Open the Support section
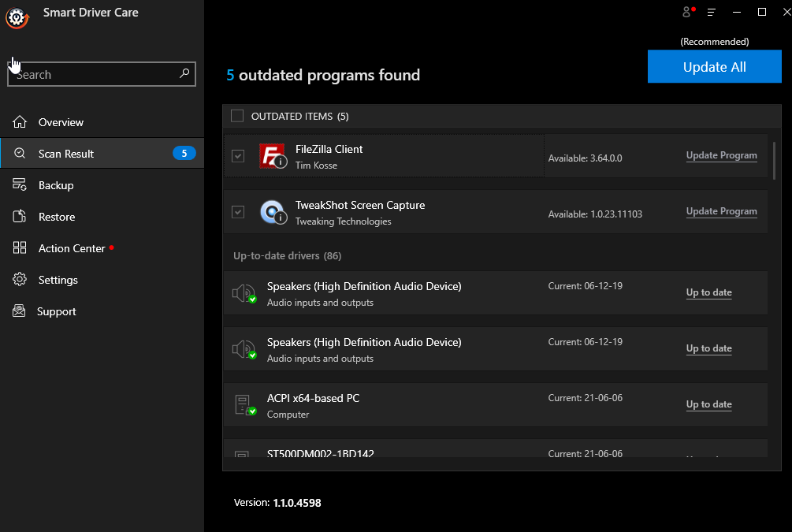792x532 pixels. pyautogui.click(x=102, y=311)
